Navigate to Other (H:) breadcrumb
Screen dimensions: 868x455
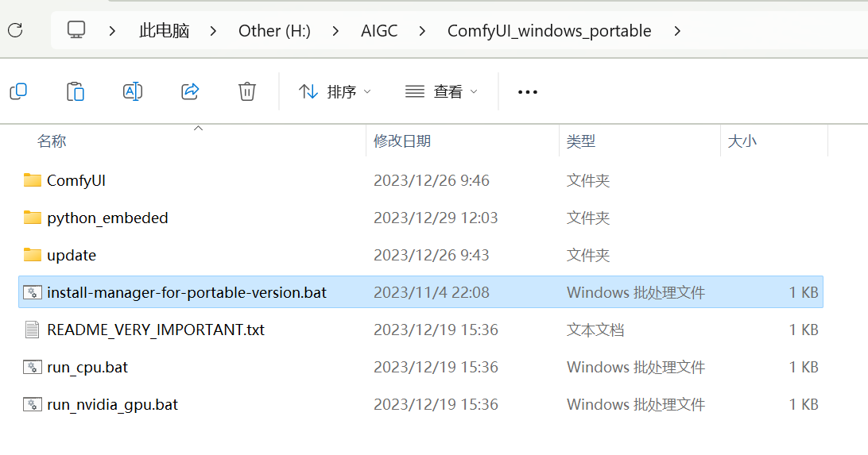pyautogui.click(x=274, y=31)
